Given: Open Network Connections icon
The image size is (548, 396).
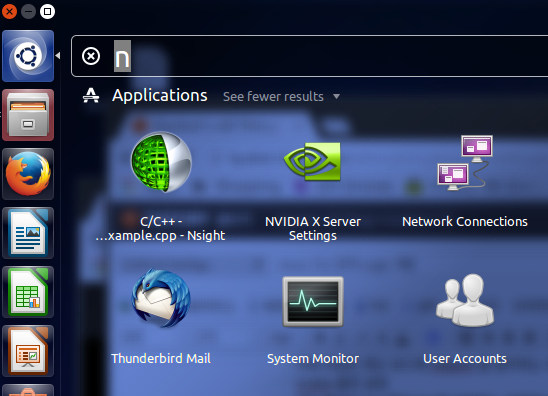Looking at the screenshot, I should [465, 163].
